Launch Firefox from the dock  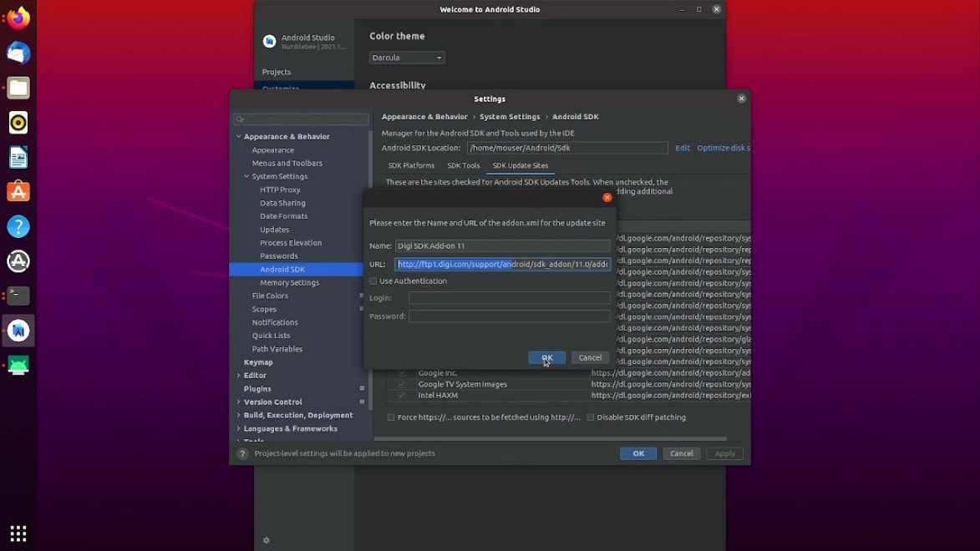[18, 18]
